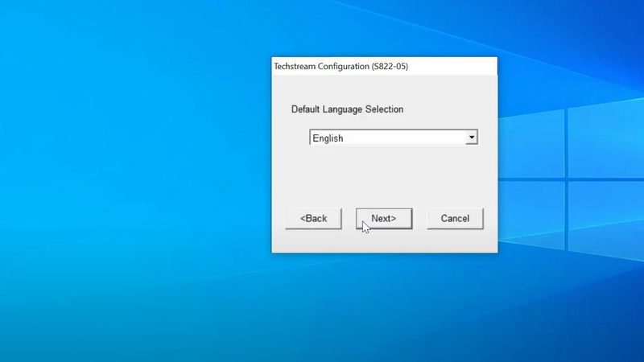This screenshot has height=362, width=644.
Task: Click blank dialog area below language dropdown
Action: pyautogui.click(x=384, y=175)
